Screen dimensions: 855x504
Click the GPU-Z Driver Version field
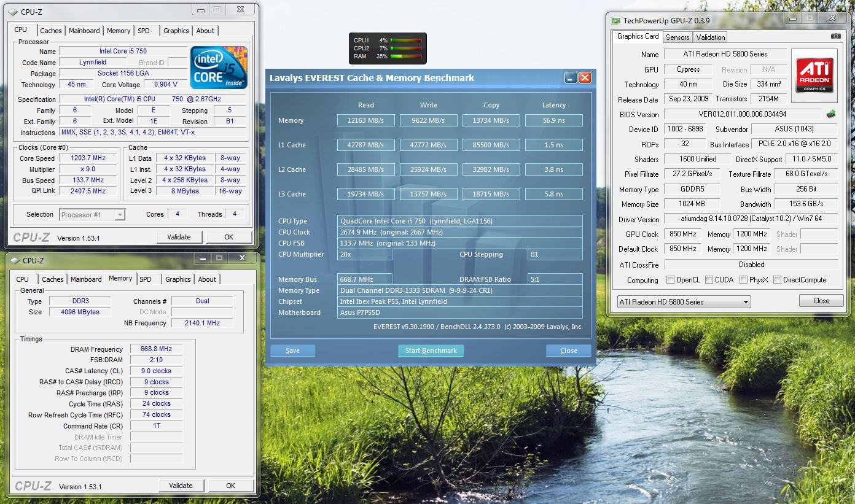pyautogui.click(x=751, y=219)
